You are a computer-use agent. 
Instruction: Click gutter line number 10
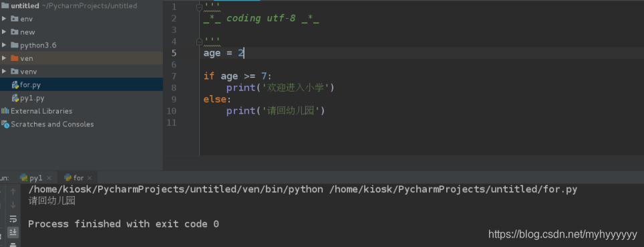pos(171,110)
